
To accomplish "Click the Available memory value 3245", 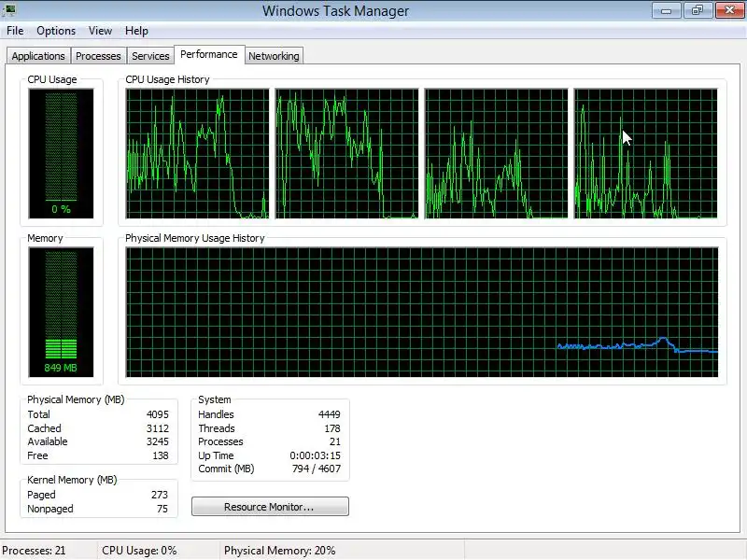I will click(x=158, y=441).
